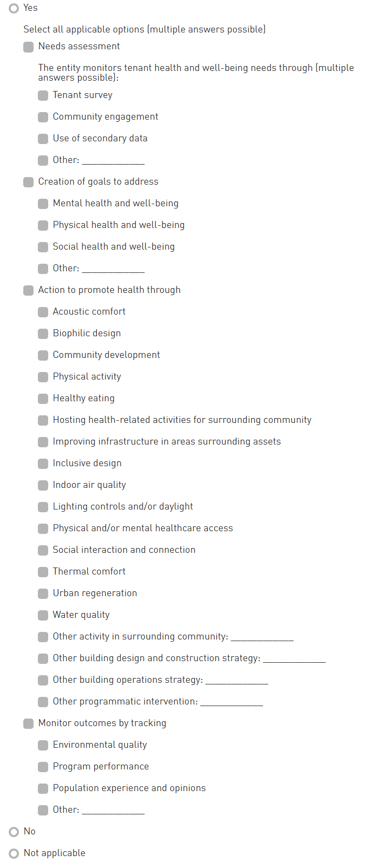
Task: Enable the Biophilic design checkbox
Action: 43,334
